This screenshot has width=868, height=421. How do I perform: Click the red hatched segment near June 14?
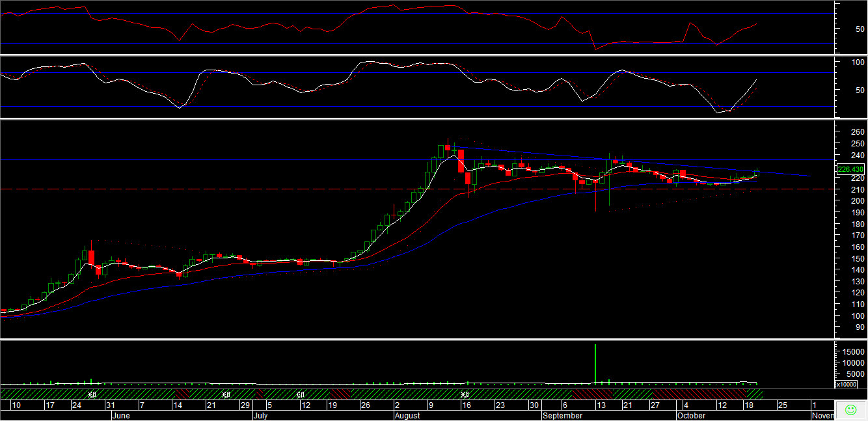(182, 394)
